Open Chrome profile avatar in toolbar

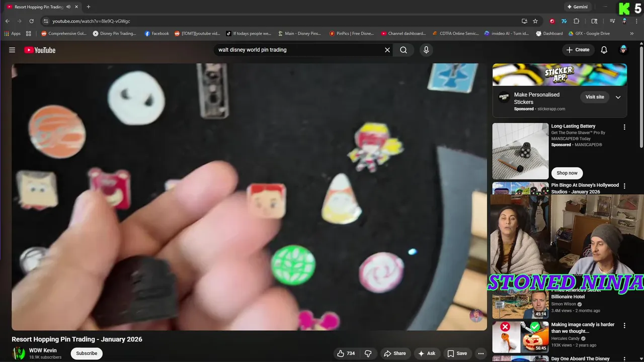[x=624, y=21]
